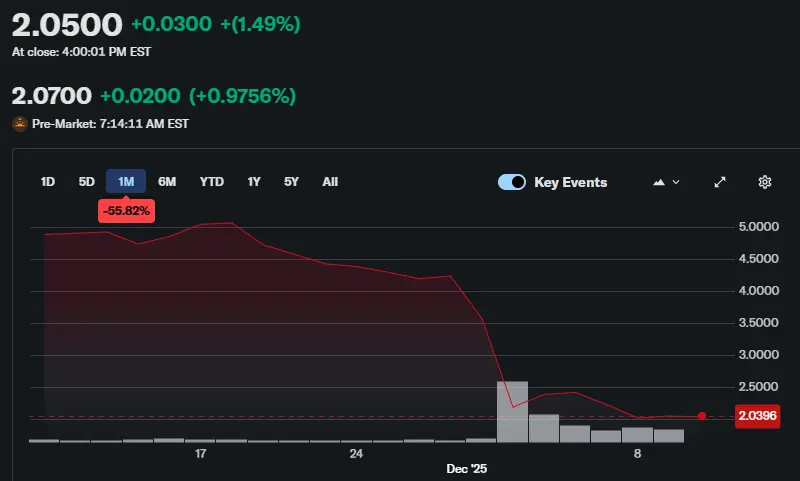The image size is (800, 481).
Task: Click the red endpoint dot on price line
Action: [x=702, y=416]
